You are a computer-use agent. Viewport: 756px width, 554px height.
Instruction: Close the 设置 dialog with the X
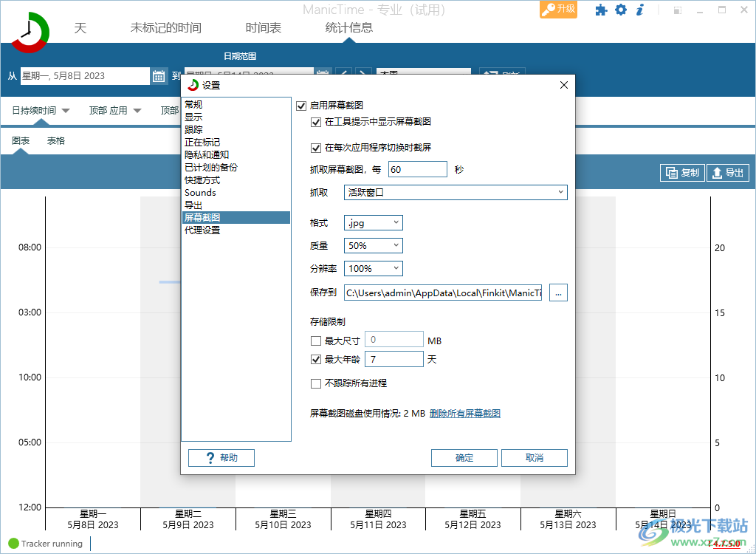click(x=563, y=86)
